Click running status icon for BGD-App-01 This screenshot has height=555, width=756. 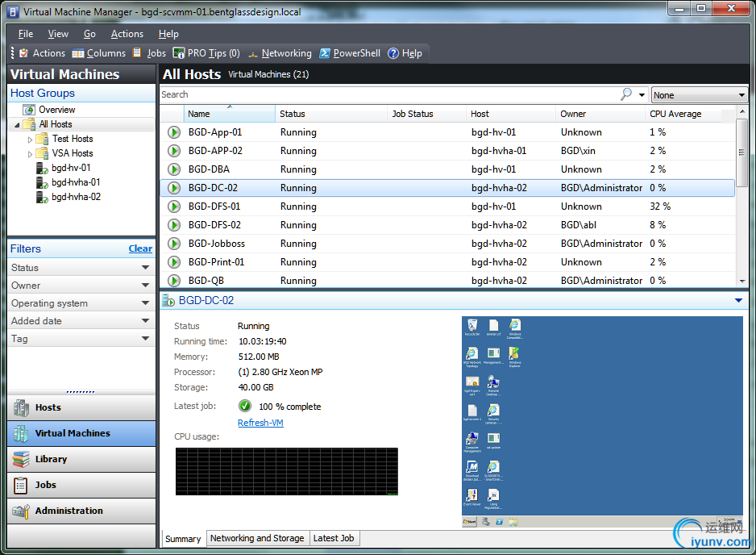click(x=174, y=132)
